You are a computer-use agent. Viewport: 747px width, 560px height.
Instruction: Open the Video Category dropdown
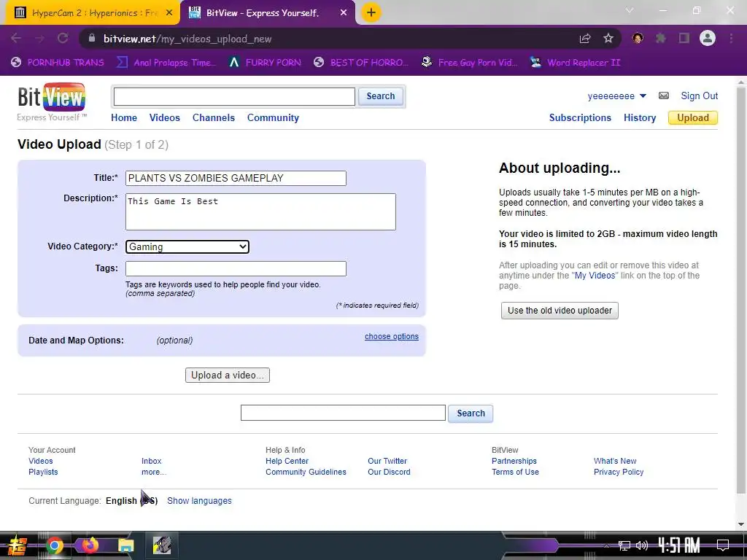click(187, 246)
